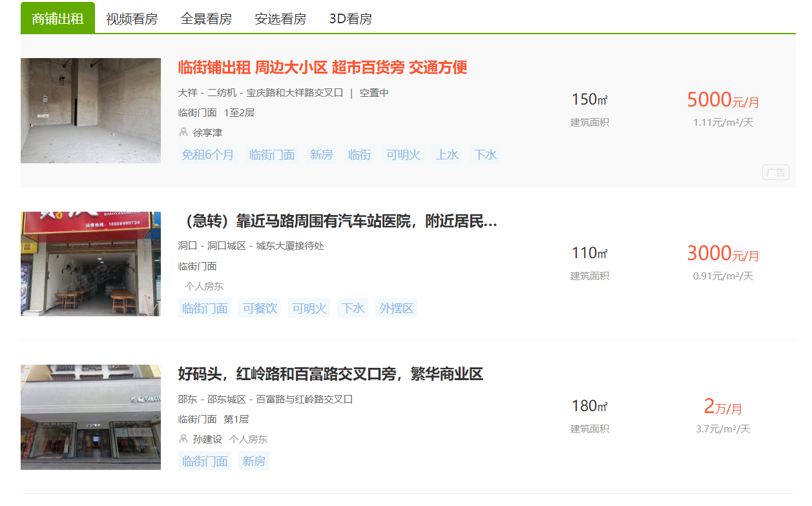Click the 2万/月 price
812x506 pixels.
coord(723,407)
